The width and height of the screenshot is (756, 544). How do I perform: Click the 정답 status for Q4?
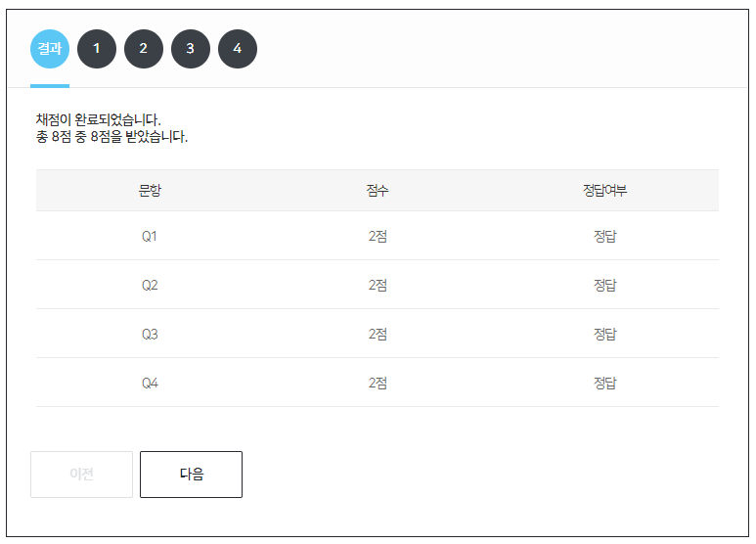pyautogui.click(x=604, y=384)
